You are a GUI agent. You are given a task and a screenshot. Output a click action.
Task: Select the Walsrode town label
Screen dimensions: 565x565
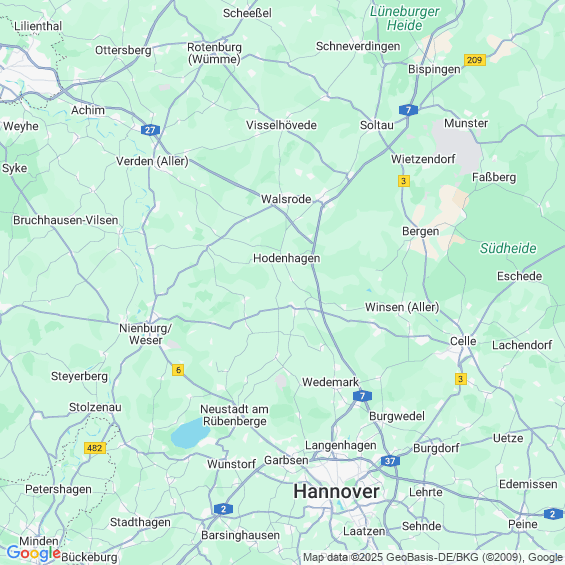coord(286,199)
